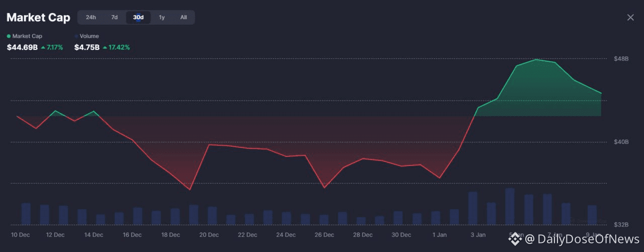Image resolution: width=644 pixels, height=252 pixels.
Task: Switch chart to 7d range
Action: [x=114, y=17]
